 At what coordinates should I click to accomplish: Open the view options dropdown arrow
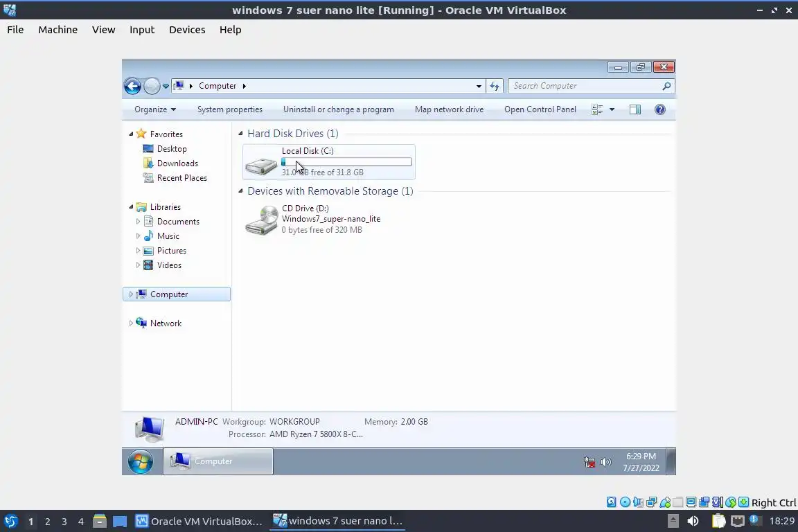[x=612, y=109]
